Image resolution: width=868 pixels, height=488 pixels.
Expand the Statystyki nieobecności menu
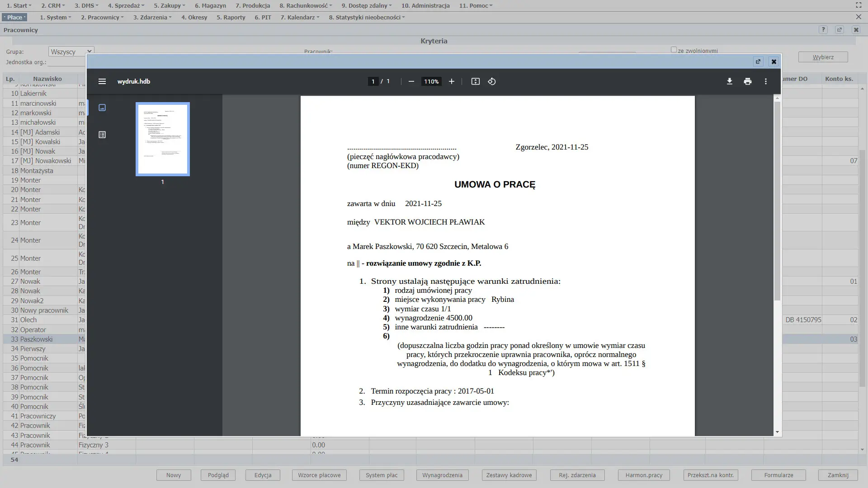coord(367,17)
